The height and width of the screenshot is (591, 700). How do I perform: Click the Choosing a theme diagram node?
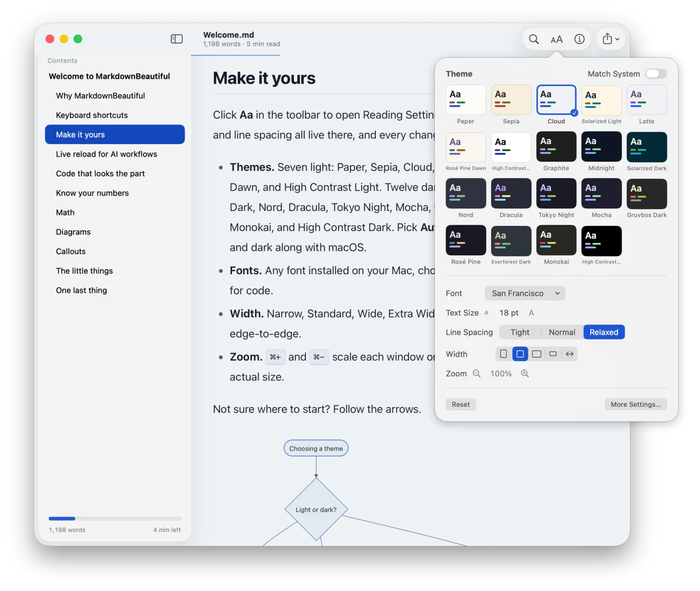[316, 448]
